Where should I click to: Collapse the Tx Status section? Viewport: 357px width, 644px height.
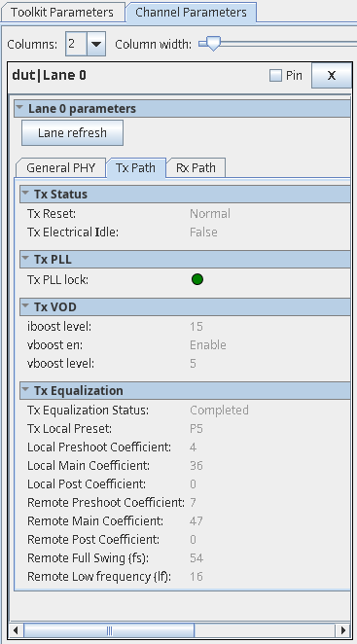[25, 194]
